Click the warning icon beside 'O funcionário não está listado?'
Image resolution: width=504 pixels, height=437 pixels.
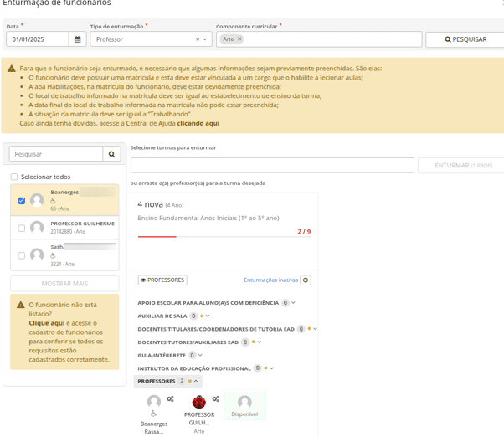tap(21, 305)
